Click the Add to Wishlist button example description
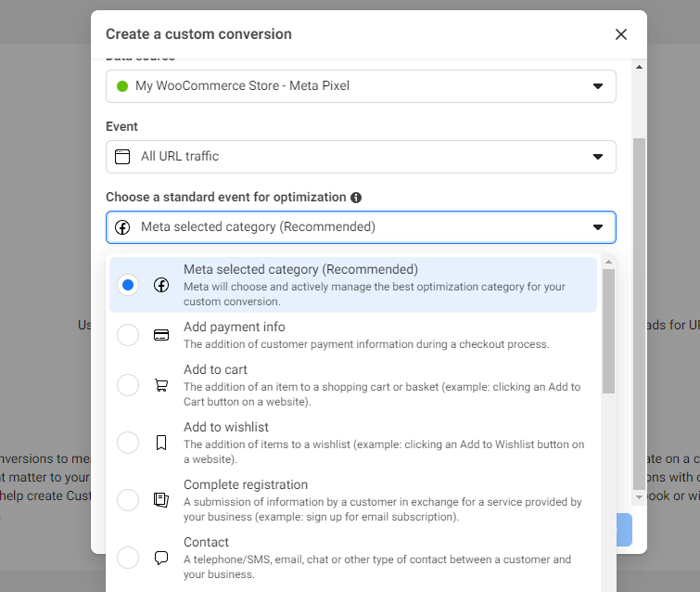The height and width of the screenshot is (592, 700). (x=384, y=452)
